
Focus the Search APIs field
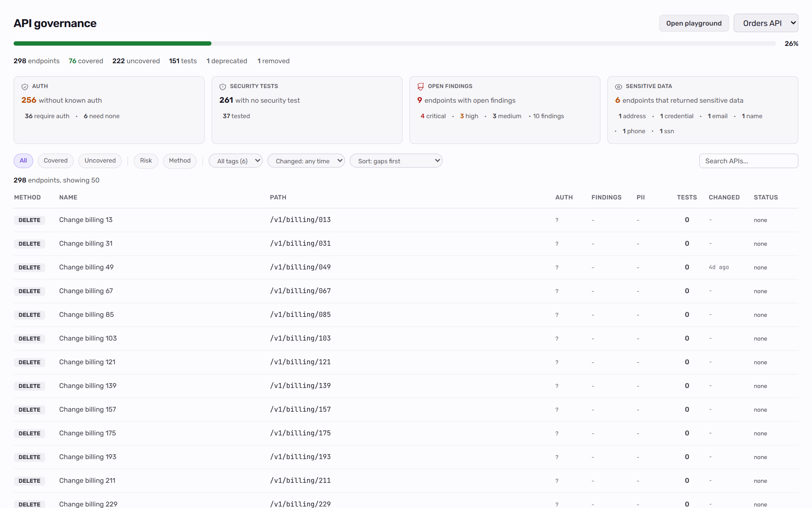pyautogui.click(x=748, y=161)
